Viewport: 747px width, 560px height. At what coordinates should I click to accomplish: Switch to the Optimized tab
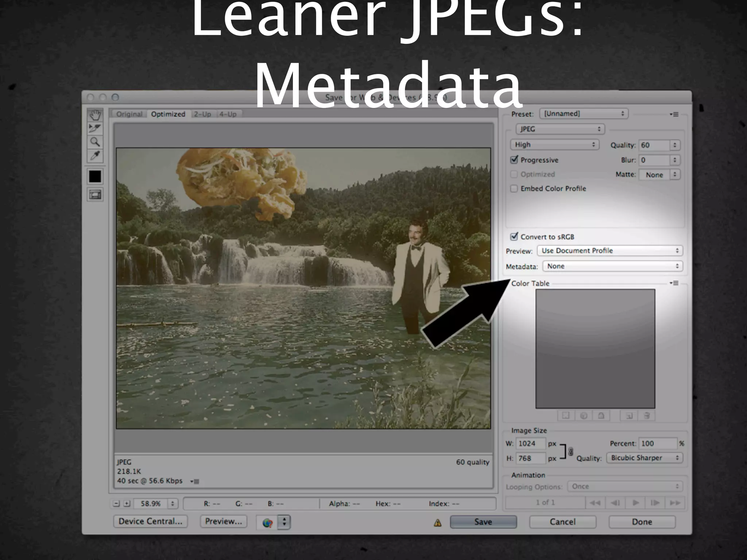[168, 114]
